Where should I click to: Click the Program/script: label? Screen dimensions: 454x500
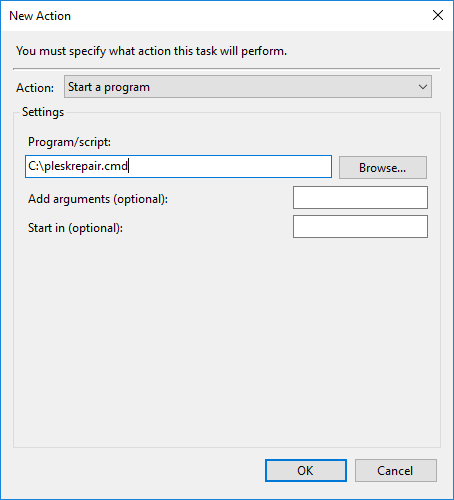(69, 142)
